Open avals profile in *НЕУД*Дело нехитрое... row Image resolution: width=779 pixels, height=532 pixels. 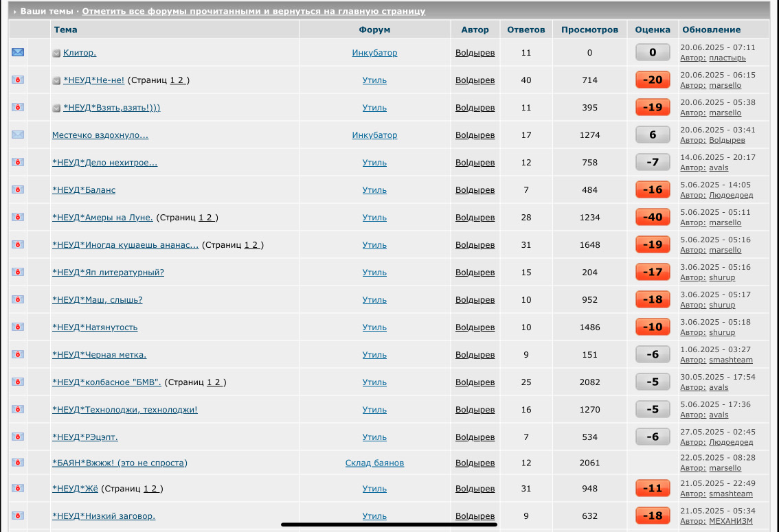(719, 167)
